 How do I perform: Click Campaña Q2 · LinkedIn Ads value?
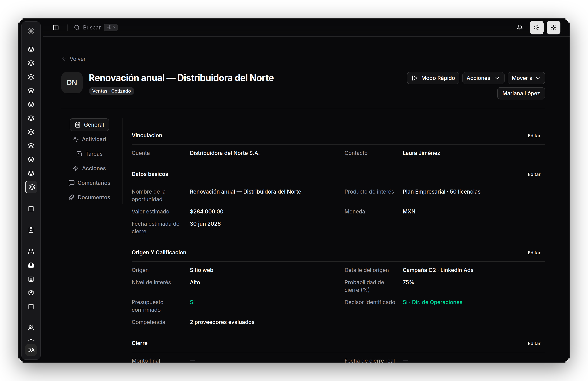(x=438, y=270)
